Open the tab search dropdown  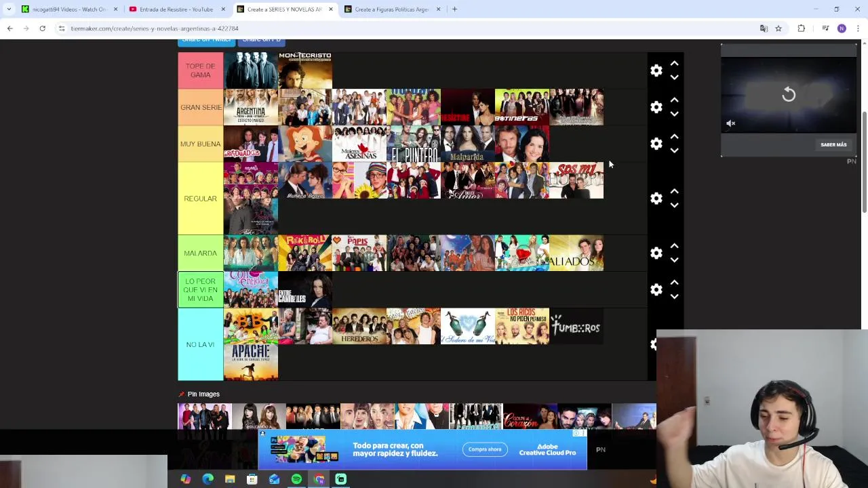[9, 9]
